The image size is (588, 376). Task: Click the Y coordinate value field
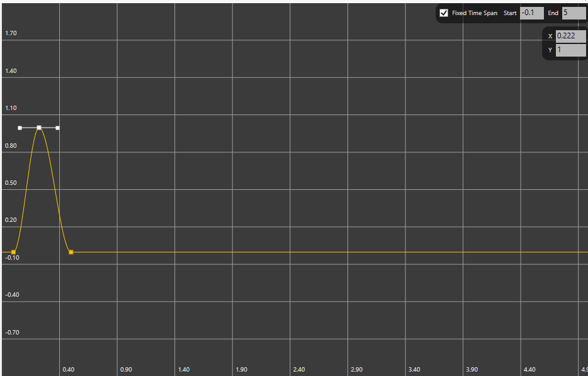571,50
